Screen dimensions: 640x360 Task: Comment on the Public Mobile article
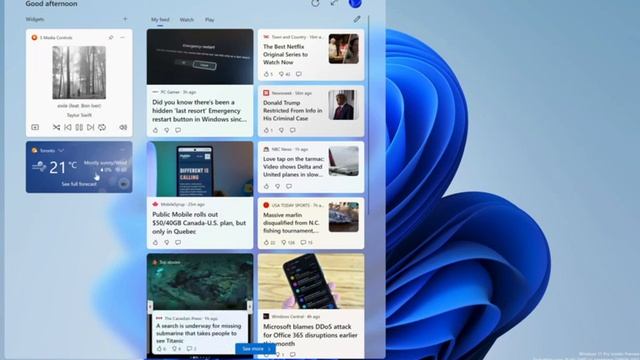tap(178, 242)
